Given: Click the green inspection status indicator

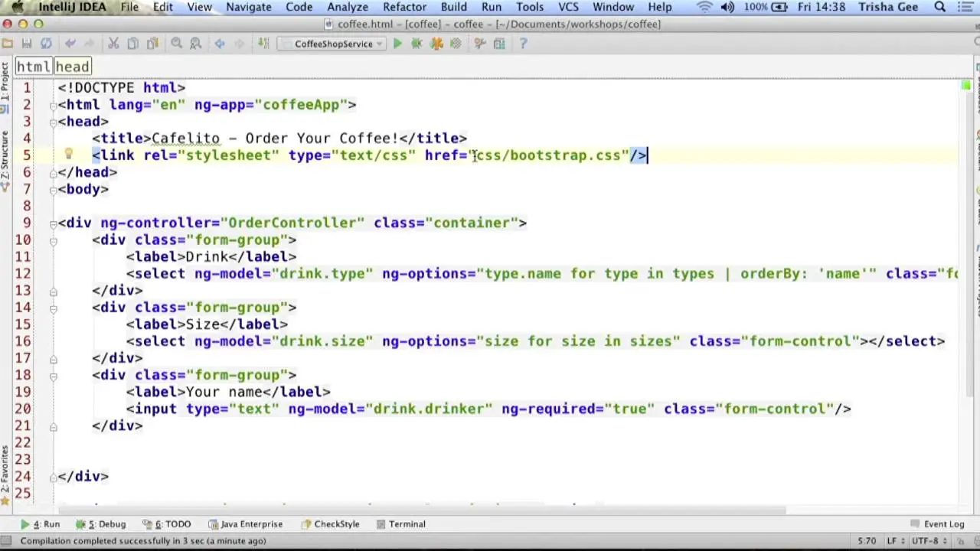Looking at the screenshot, I should pos(966,85).
